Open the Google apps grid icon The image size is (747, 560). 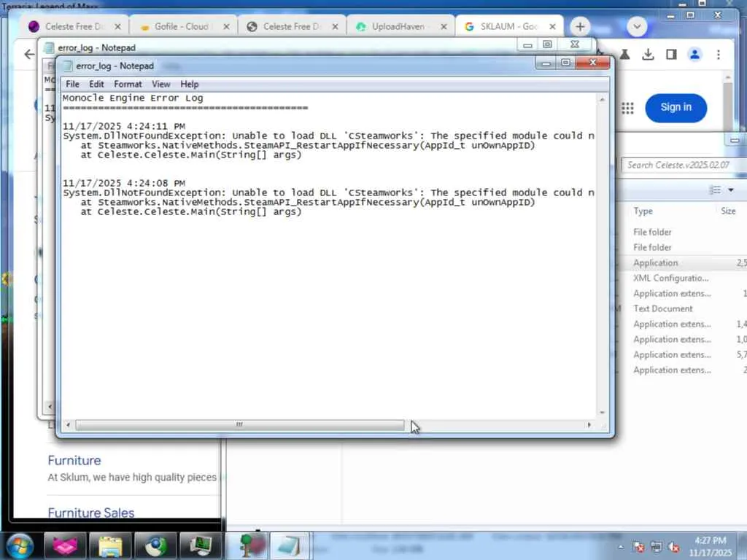(x=627, y=108)
